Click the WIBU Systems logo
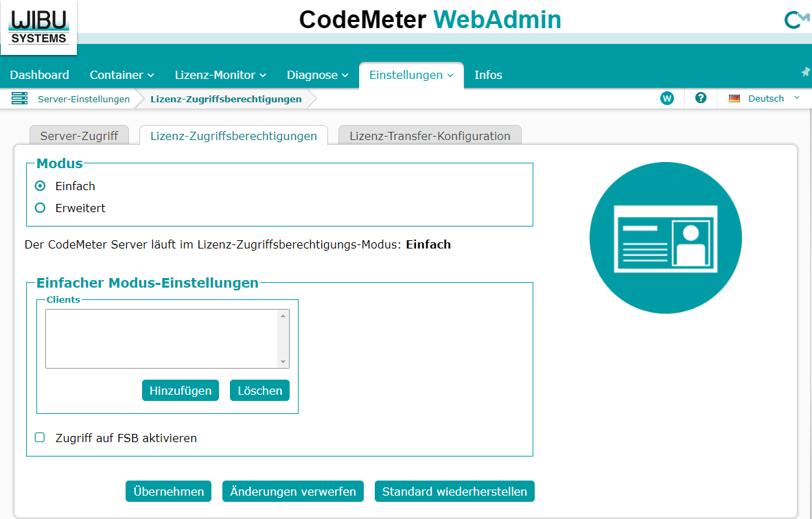 (39, 27)
